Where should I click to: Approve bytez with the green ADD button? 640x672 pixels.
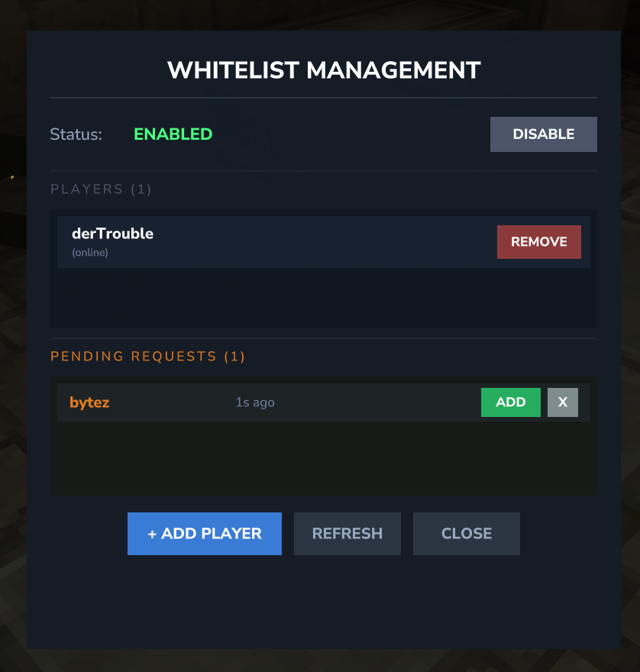510,402
